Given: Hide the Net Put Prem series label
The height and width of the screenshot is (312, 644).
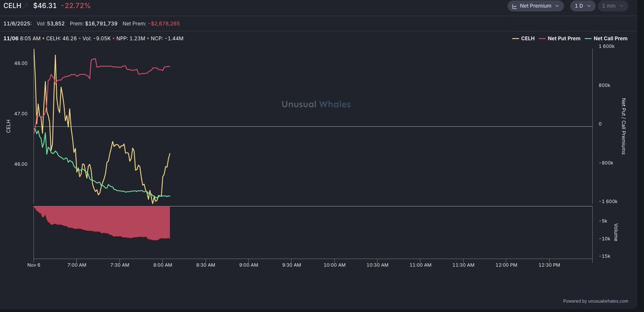Looking at the screenshot, I should pos(564,39).
